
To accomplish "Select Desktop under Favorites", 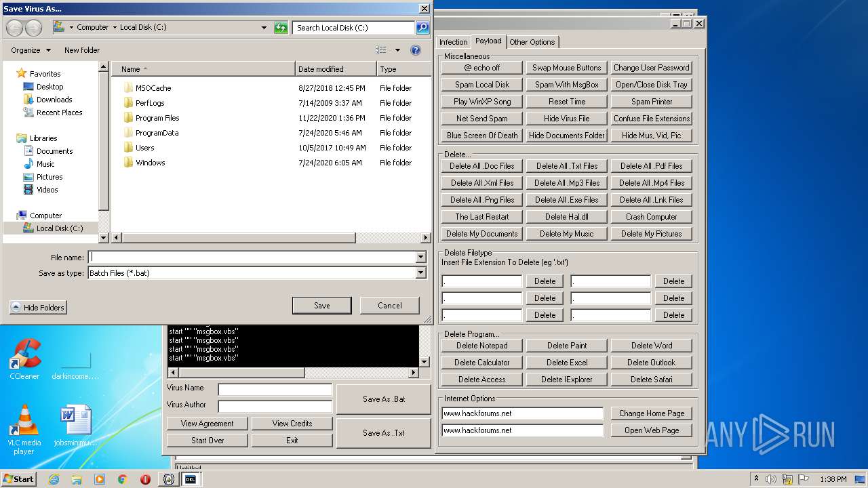I will [x=50, y=87].
